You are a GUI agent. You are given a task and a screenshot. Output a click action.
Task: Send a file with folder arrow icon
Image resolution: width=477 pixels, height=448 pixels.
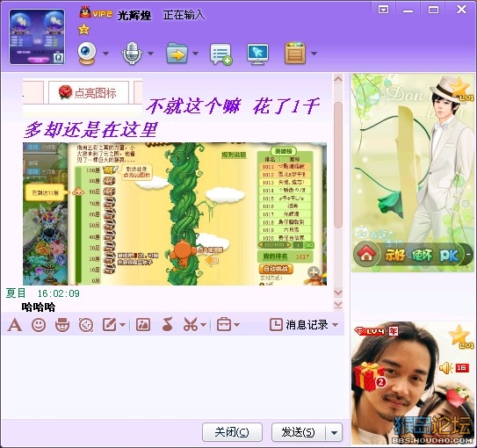coord(177,54)
